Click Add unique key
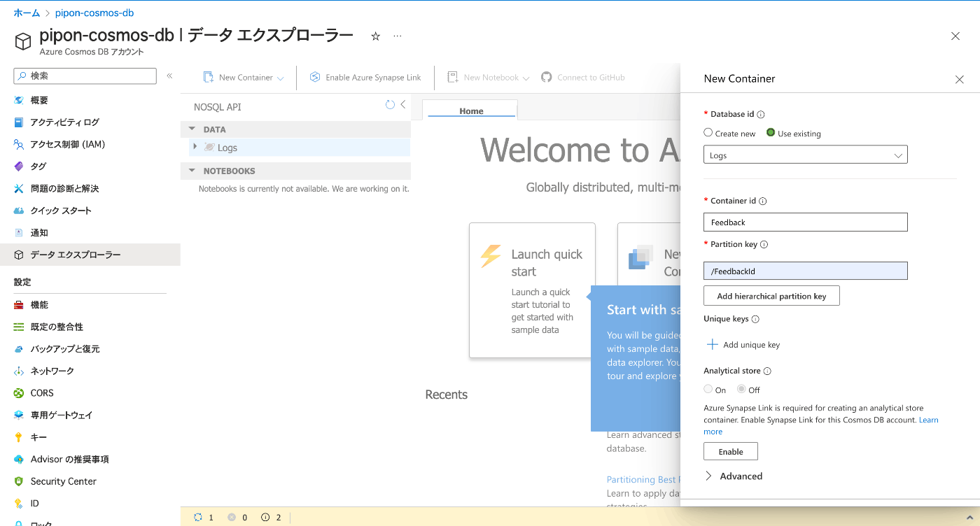980x526 pixels. coord(743,345)
